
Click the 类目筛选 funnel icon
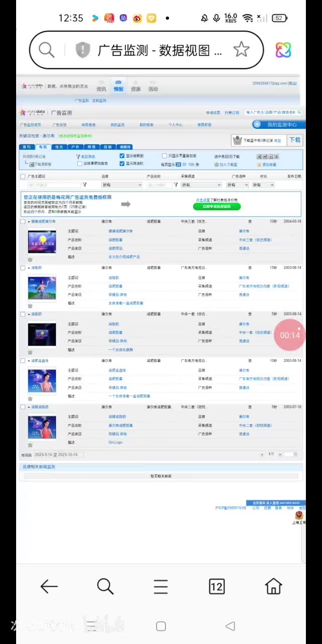pos(78,156)
